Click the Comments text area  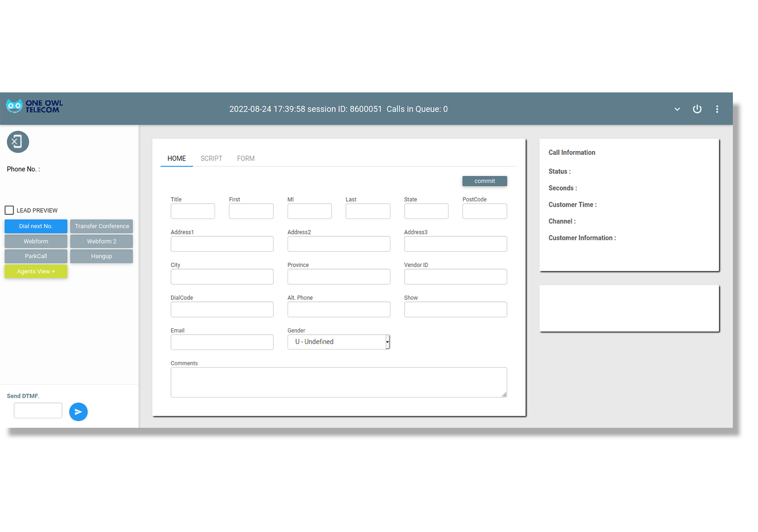point(338,382)
